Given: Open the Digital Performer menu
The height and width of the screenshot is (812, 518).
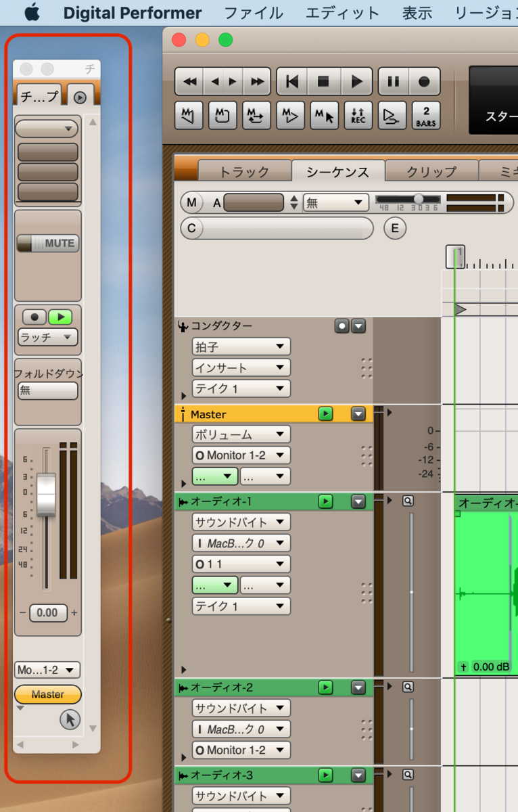Looking at the screenshot, I should click(x=133, y=13).
